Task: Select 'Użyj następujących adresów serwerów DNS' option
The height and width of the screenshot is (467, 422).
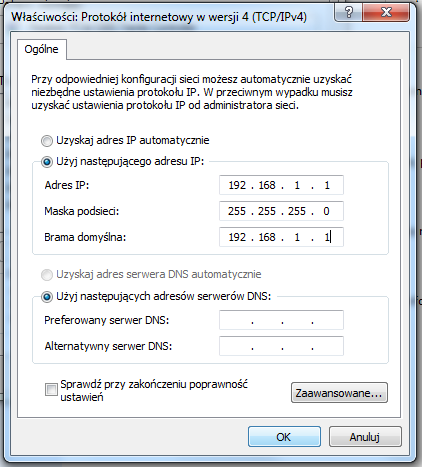Action: (x=47, y=297)
